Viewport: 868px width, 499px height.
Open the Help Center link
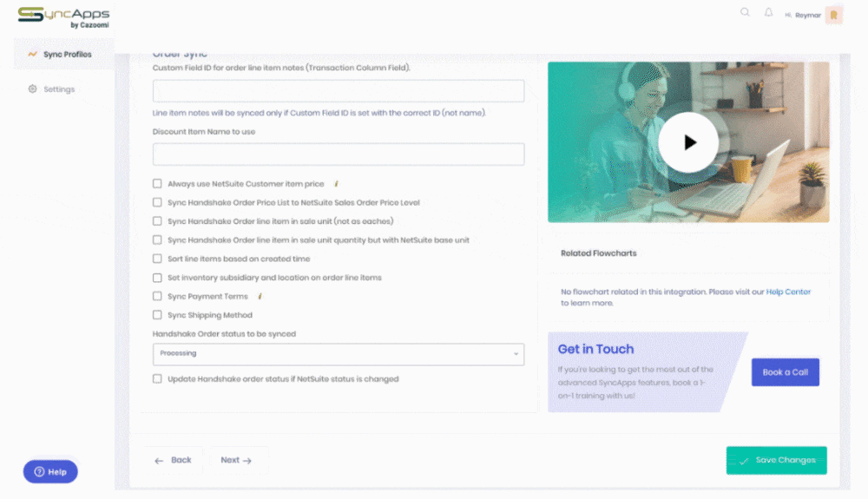pyautogui.click(x=788, y=292)
